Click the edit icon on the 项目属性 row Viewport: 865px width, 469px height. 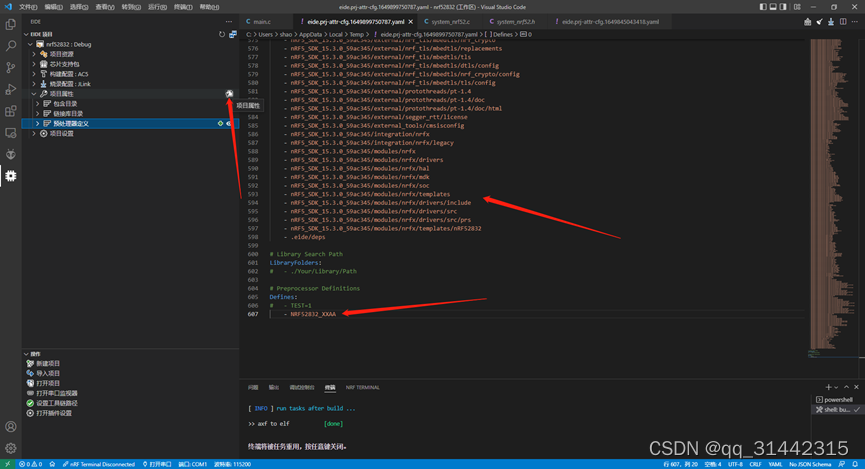[x=229, y=94]
